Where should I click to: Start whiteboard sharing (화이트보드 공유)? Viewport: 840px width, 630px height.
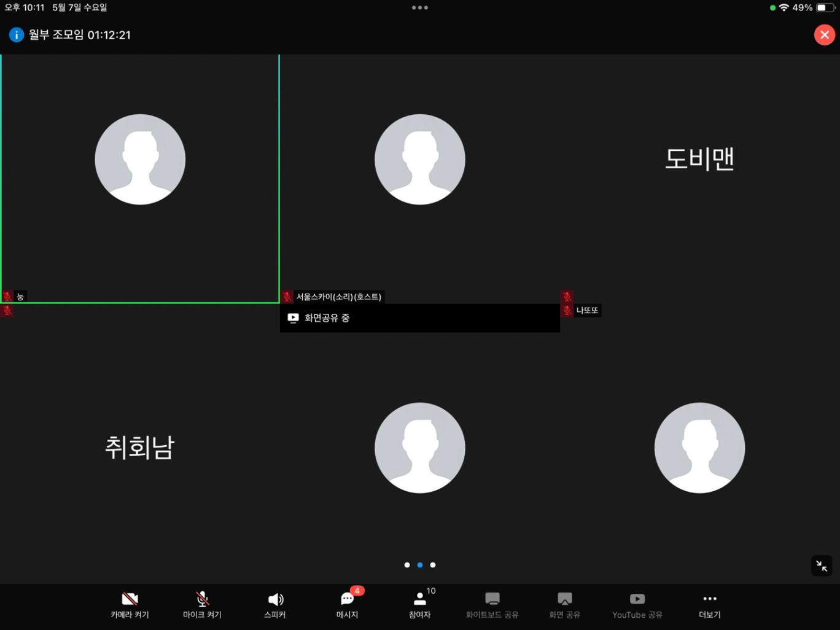click(x=492, y=605)
